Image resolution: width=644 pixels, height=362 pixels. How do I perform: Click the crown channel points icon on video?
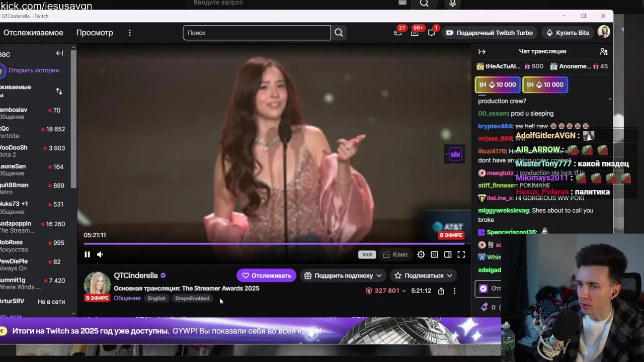coord(455,154)
